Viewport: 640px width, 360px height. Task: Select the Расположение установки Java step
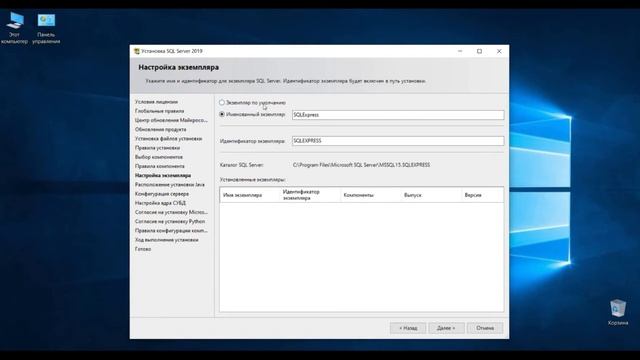(170, 184)
